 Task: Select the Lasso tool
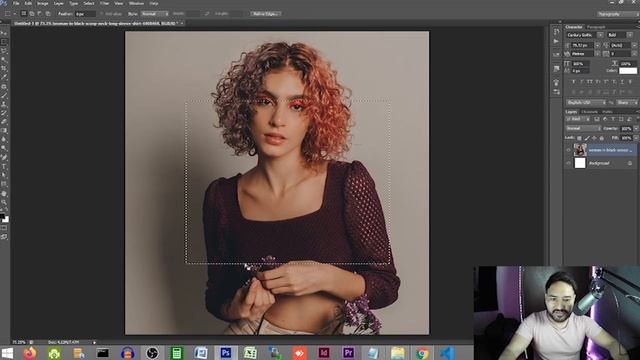[4, 51]
